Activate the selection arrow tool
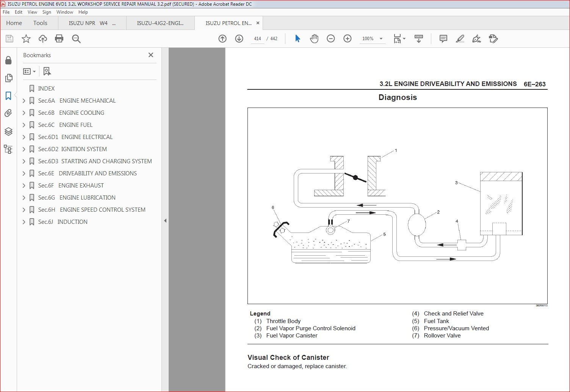Screen dimensions: 570x392 click(298, 39)
